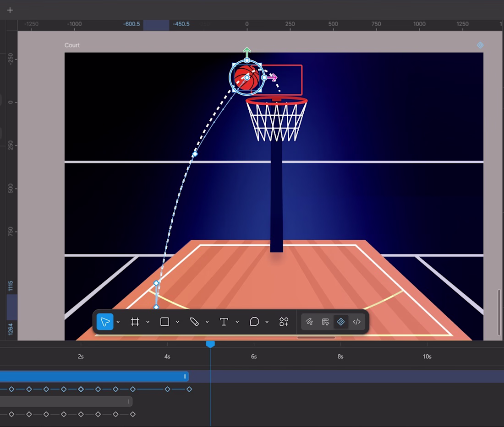This screenshot has height=427, width=504.
Task: Select the upper-row keyframe at the 4s mark
Action: pos(167,389)
